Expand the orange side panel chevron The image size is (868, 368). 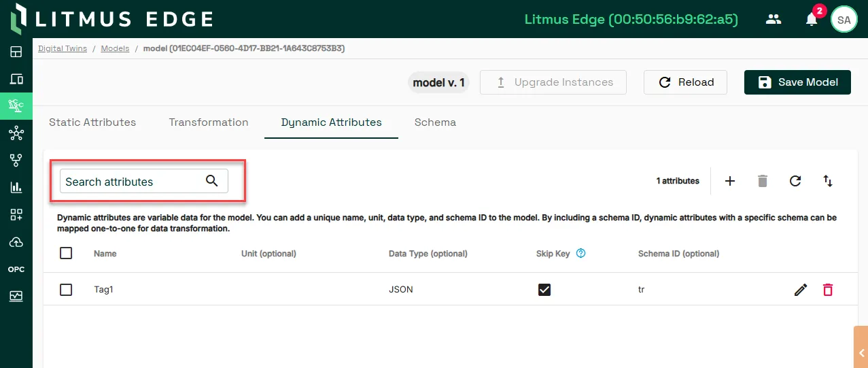[x=861, y=352]
